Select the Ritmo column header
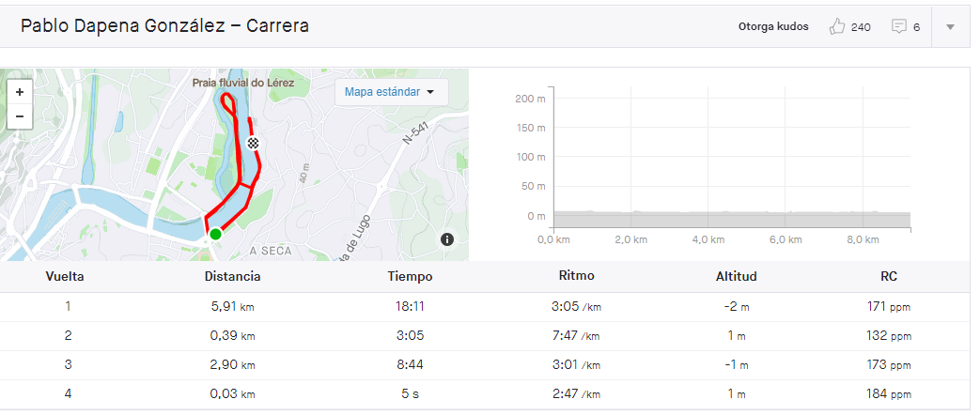 click(x=576, y=276)
